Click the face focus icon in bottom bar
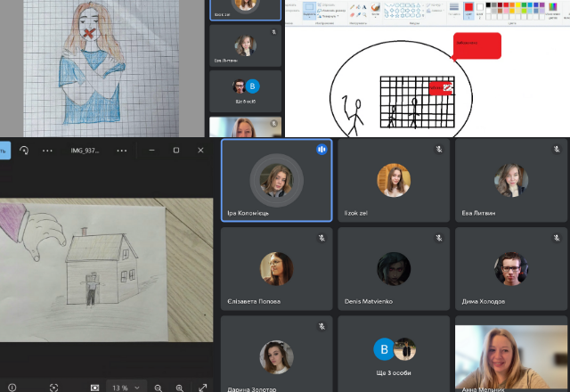Screen dimensions: 570x392 53,388
